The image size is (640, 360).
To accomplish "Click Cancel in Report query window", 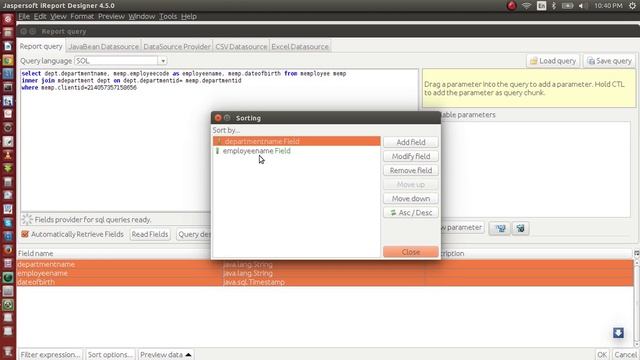I will [x=625, y=355].
